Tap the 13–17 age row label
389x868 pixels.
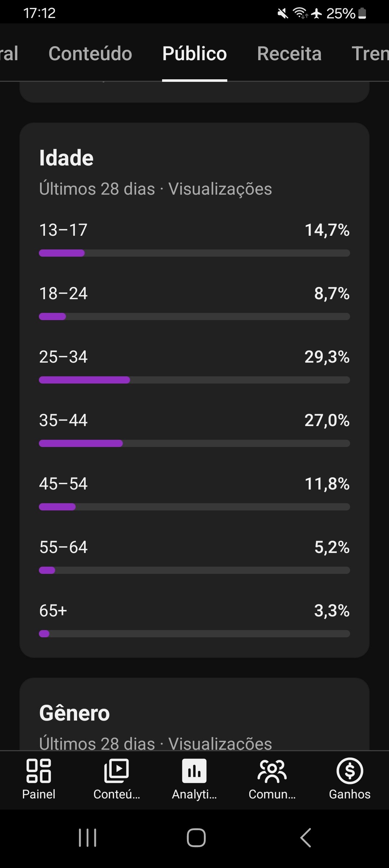coord(63,230)
